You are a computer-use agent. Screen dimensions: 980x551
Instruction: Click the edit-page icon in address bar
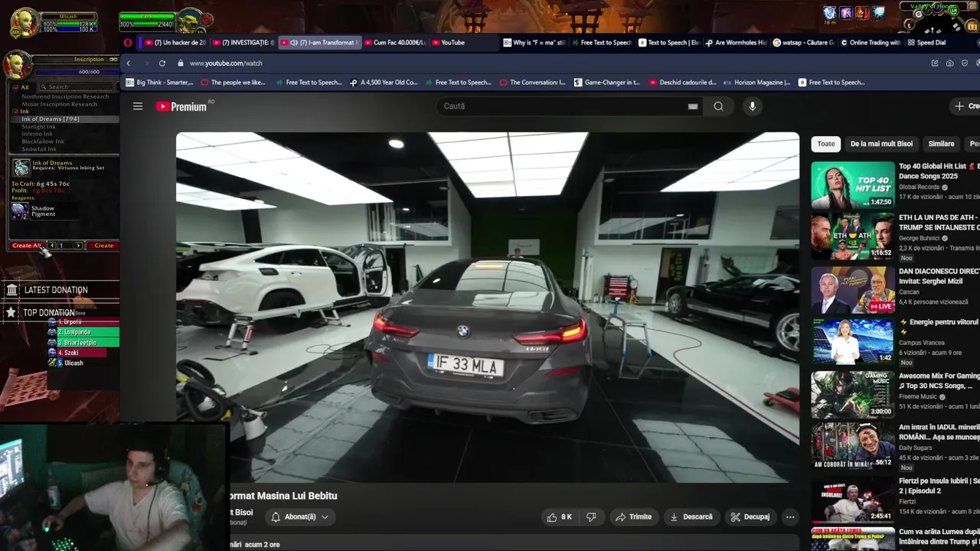click(935, 64)
